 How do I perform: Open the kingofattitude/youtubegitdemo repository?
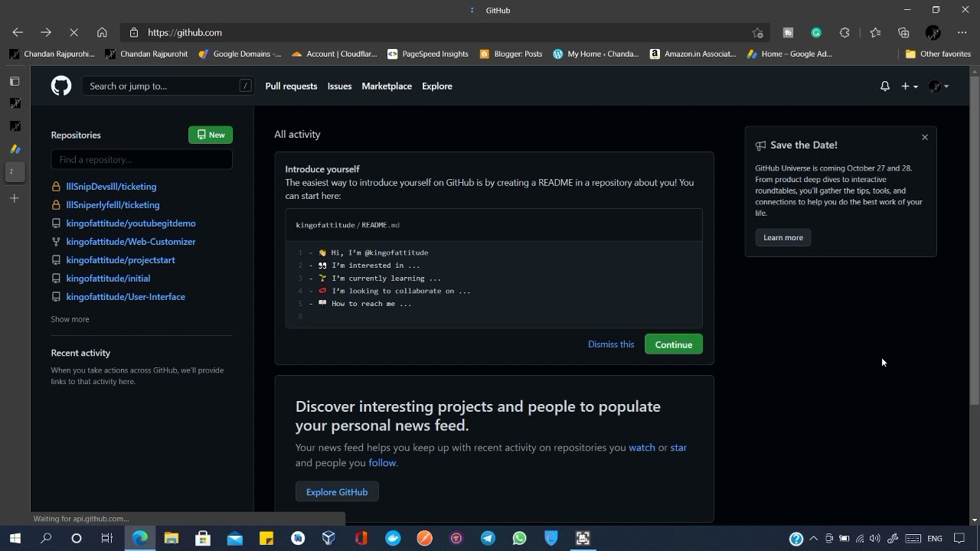(x=131, y=223)
